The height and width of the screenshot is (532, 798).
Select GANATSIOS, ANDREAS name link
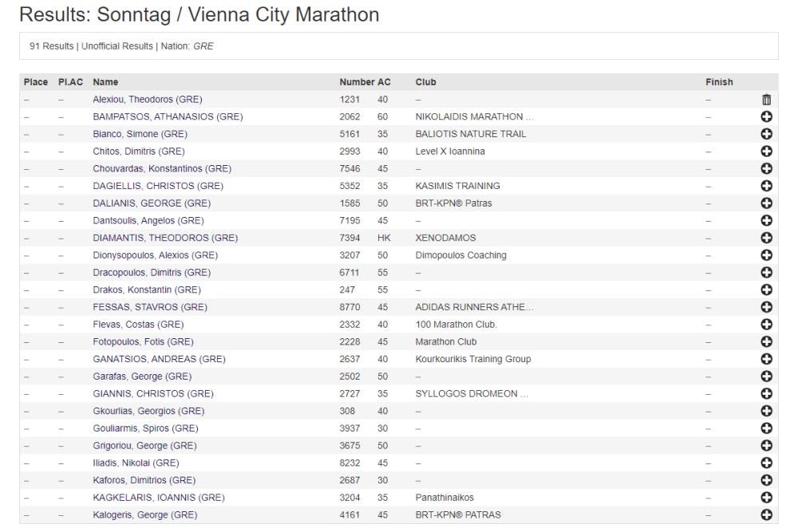pyautogui.click(x=158, y=359)
